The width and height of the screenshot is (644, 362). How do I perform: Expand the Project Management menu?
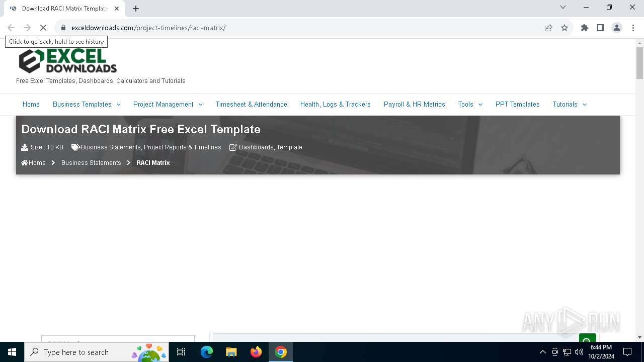point(168,105)
